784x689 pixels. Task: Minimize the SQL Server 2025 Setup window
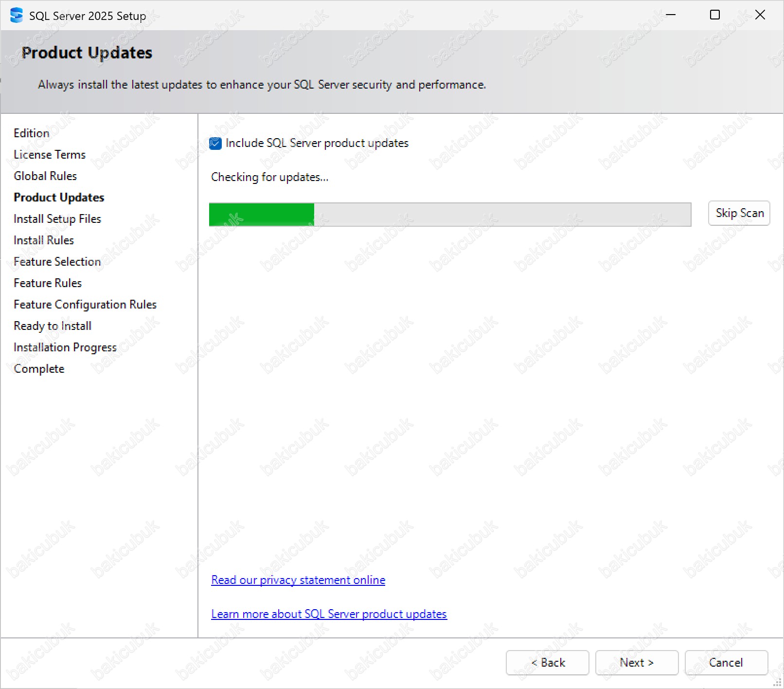click(x=671, y=15)
